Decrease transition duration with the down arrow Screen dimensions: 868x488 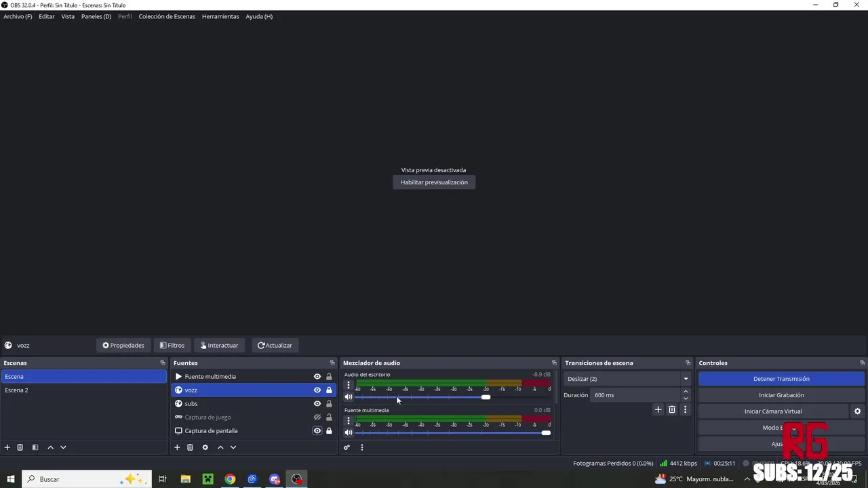tap(686, 399)
